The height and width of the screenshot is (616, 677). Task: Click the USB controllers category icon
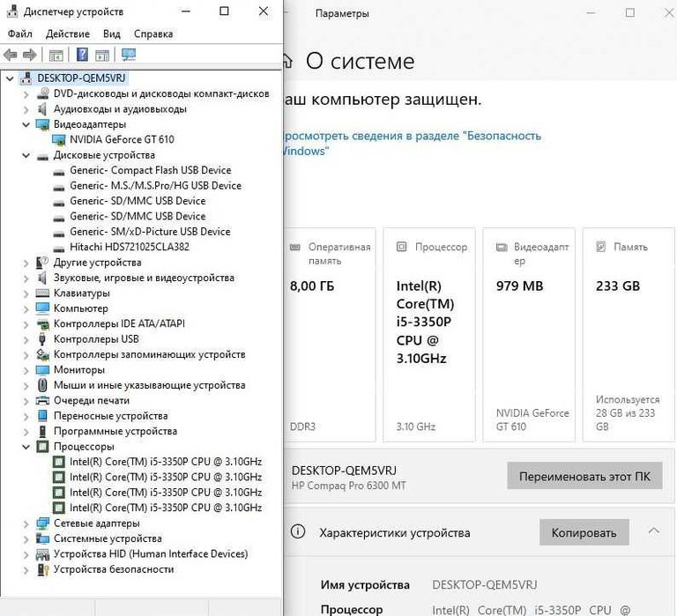tap(42, 339)
